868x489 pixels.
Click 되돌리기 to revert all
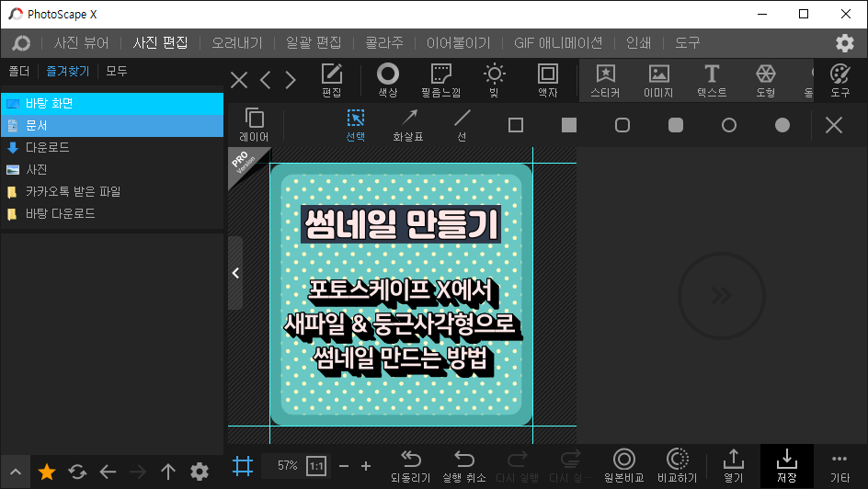(411, 466)
